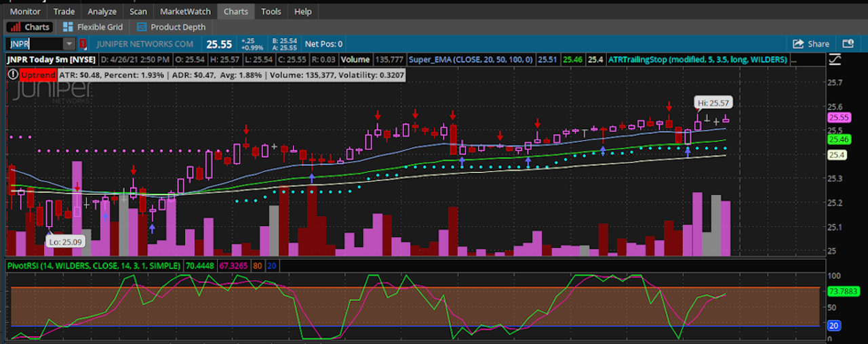
Task: Click the 73.7883 RSI value tag
Action: 843,291
